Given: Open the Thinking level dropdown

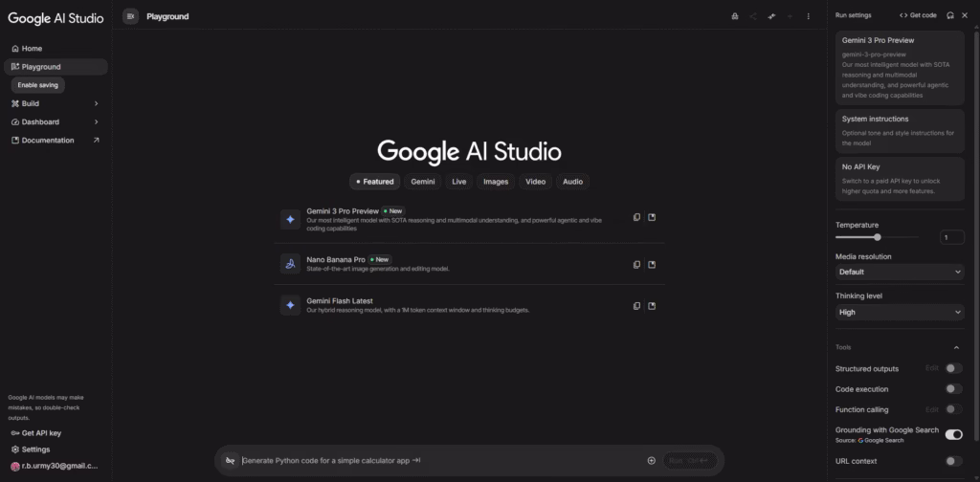Looking at the screenshot, I should coord(900,312).
